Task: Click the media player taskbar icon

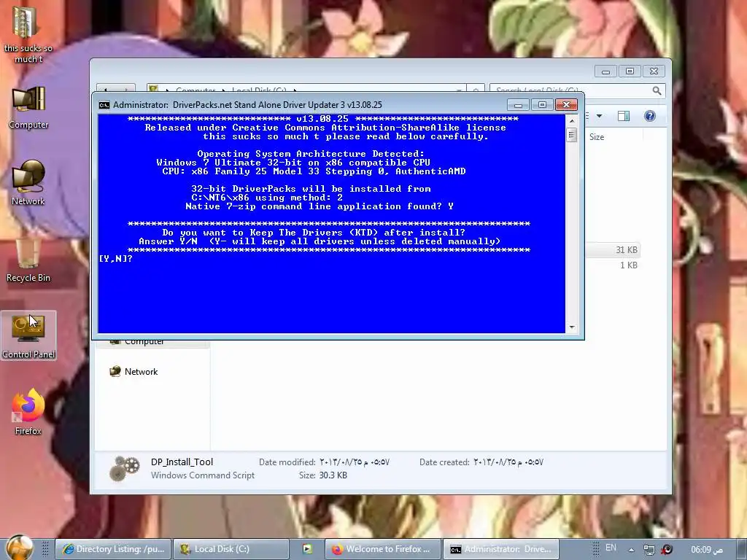Action: point(307,549)
